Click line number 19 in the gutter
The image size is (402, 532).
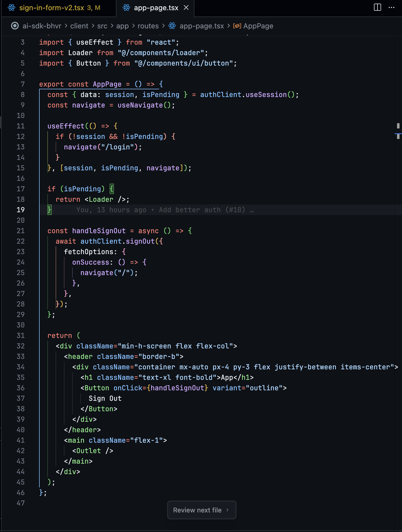21,210
